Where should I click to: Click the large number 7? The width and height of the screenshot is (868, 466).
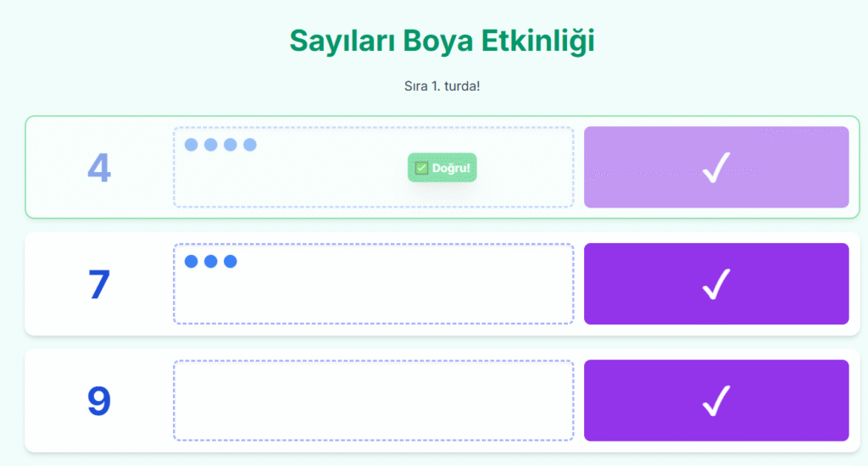point(99,284)
